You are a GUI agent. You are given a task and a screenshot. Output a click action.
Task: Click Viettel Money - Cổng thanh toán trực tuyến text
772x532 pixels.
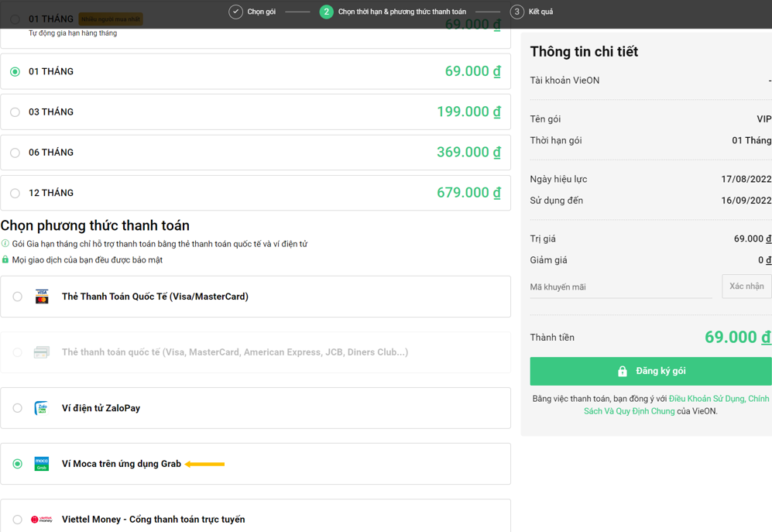click(x=153, y=519)
